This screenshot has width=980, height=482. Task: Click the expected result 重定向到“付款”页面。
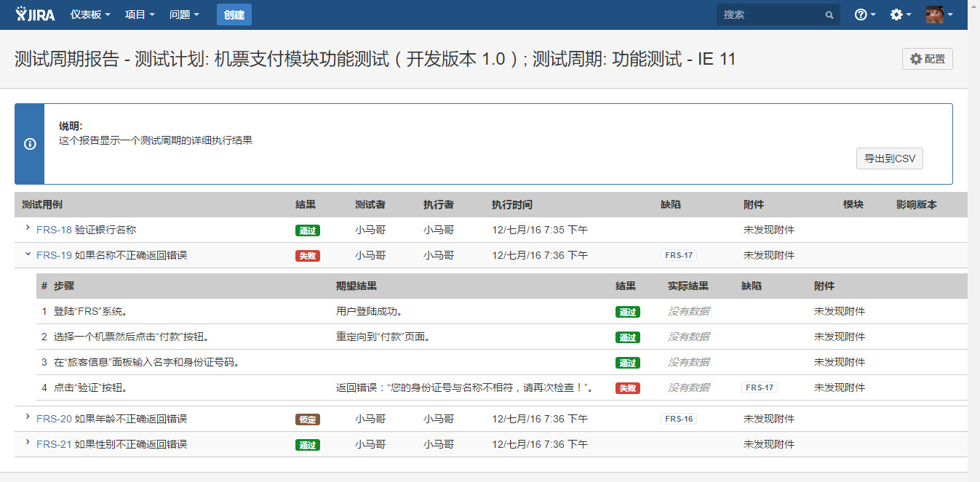pos(383,337)
